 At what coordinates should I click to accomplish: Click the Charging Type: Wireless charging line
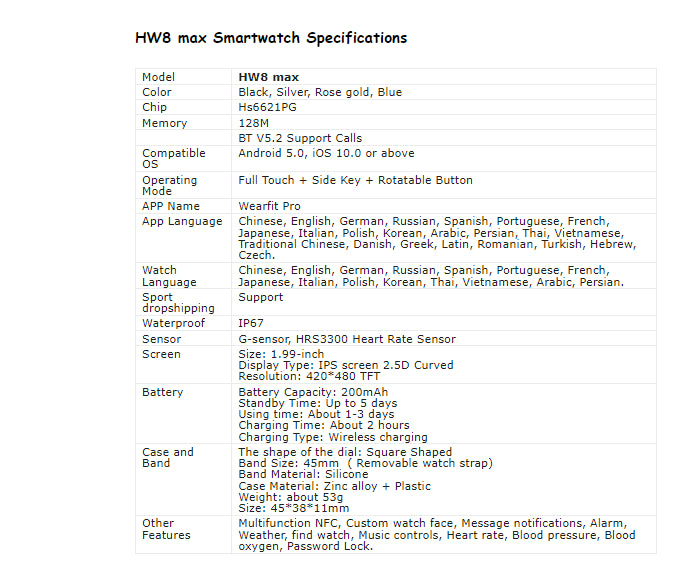pos(332,437)
